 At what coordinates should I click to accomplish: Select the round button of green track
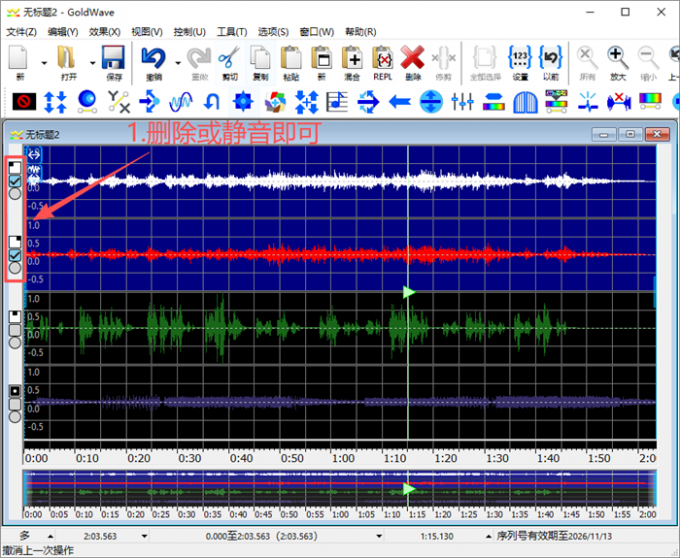tap(15, 343)
